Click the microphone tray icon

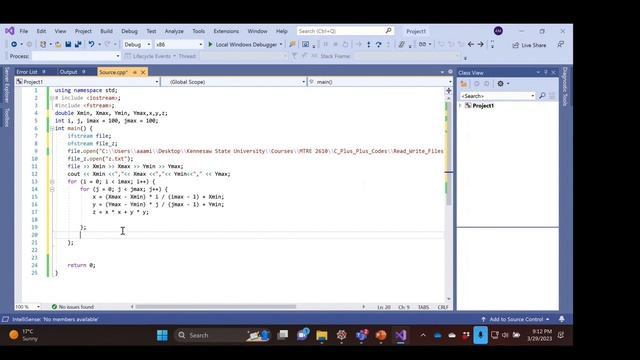(480, 335)
